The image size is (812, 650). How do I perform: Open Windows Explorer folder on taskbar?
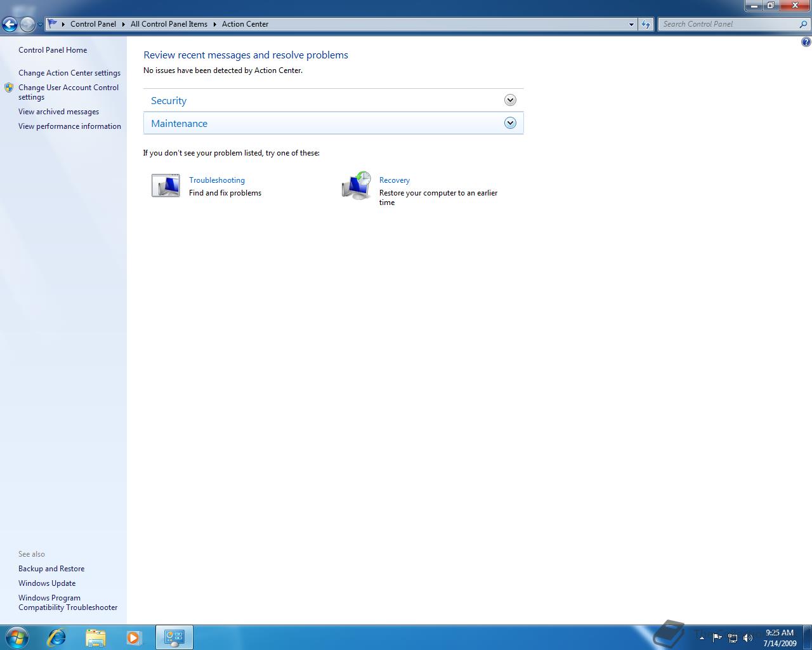96,637
